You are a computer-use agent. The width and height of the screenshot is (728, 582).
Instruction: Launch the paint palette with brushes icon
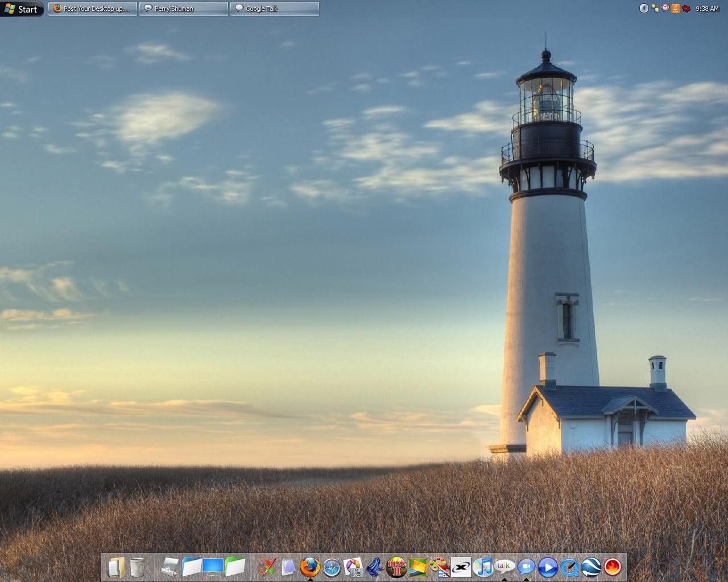[x=440, y=567]
